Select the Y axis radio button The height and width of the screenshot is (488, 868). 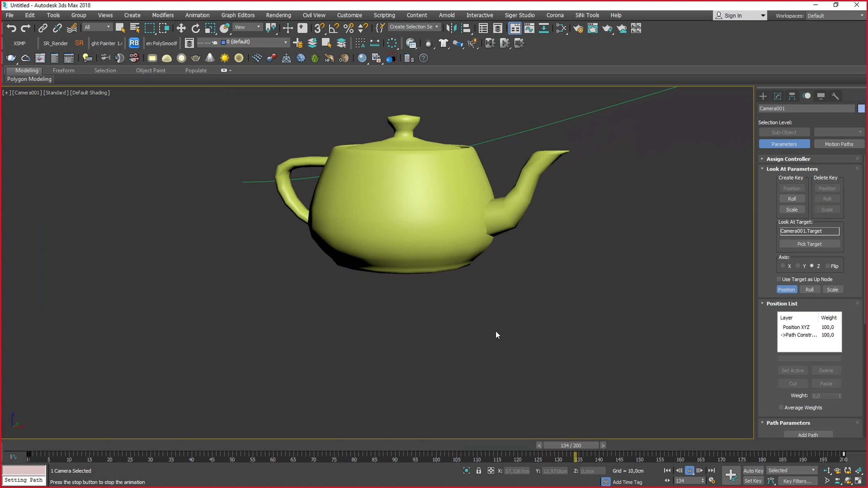798,266
